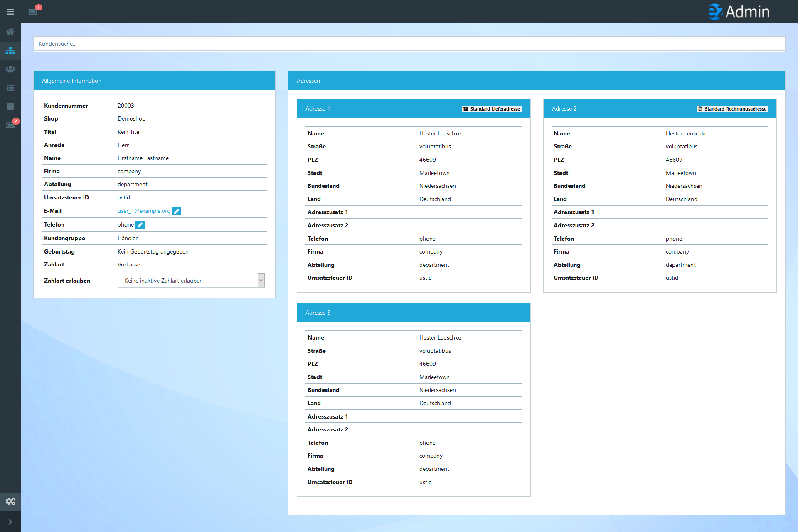This screenshot has height=532, width=798.
Task: Go to the home dashboard icon
Action: pyautogui.click(x=10, y=32)
